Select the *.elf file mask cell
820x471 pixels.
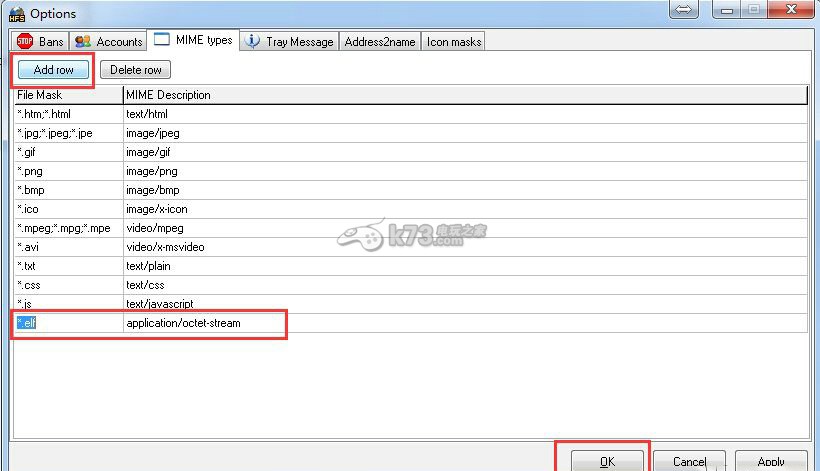67,323
